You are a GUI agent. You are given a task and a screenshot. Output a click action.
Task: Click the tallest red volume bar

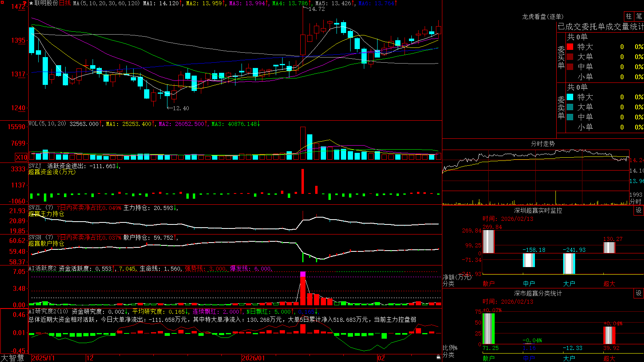(303, 143)
